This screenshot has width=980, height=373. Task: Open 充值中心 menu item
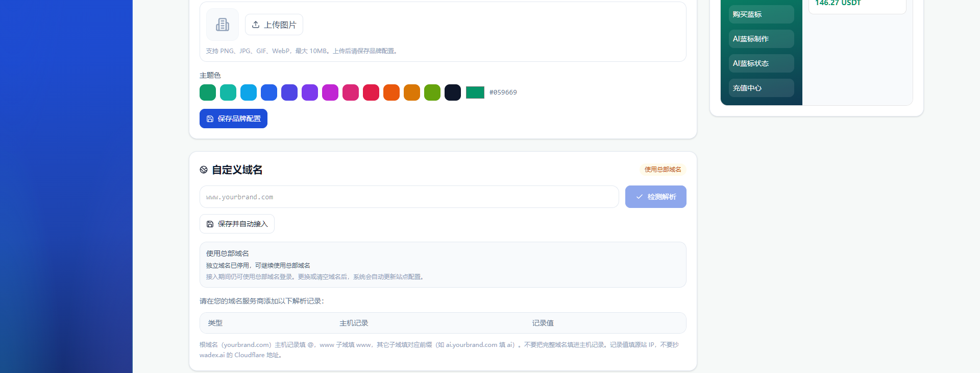761,88
